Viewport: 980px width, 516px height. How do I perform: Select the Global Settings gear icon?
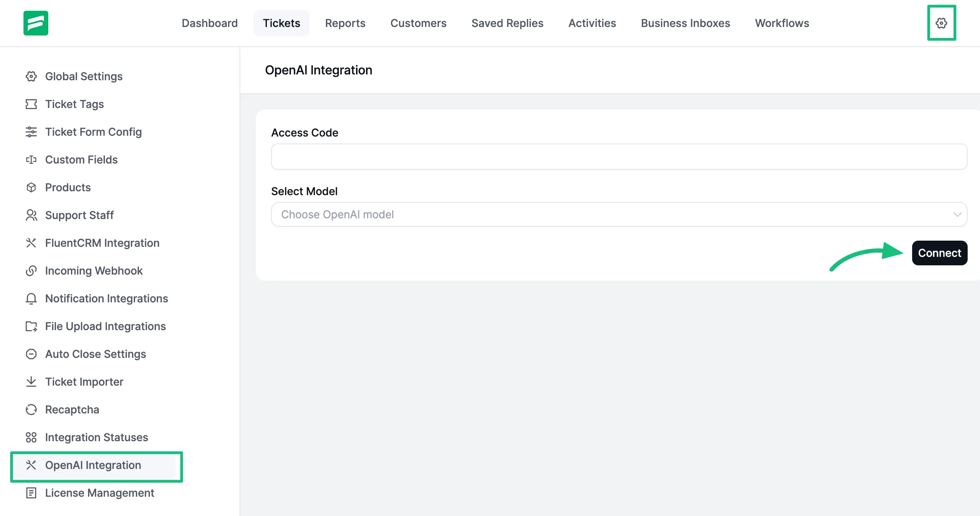pyautogui.click(x=31, y=76)
